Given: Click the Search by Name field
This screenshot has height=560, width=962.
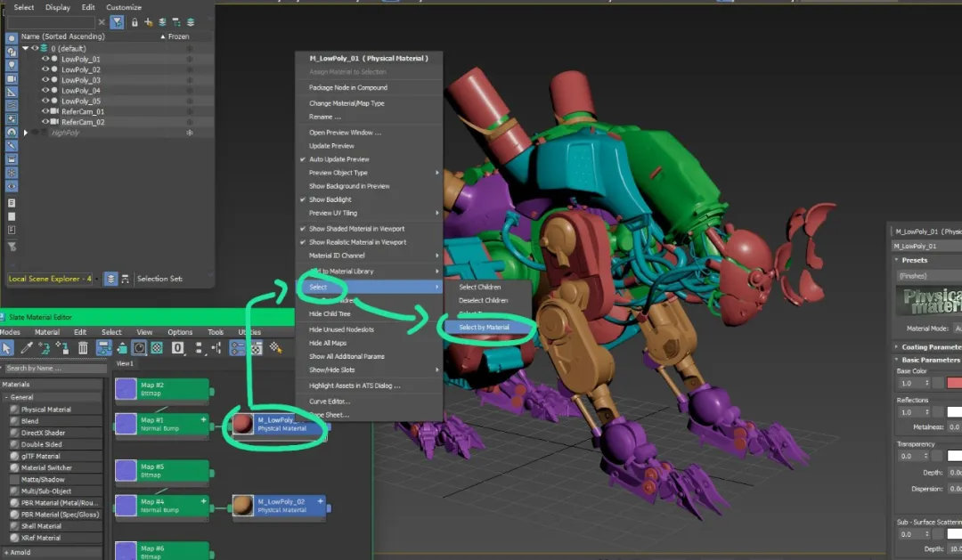Looking at the screenshot, I should pyautogui.click(x=53, y=368).
